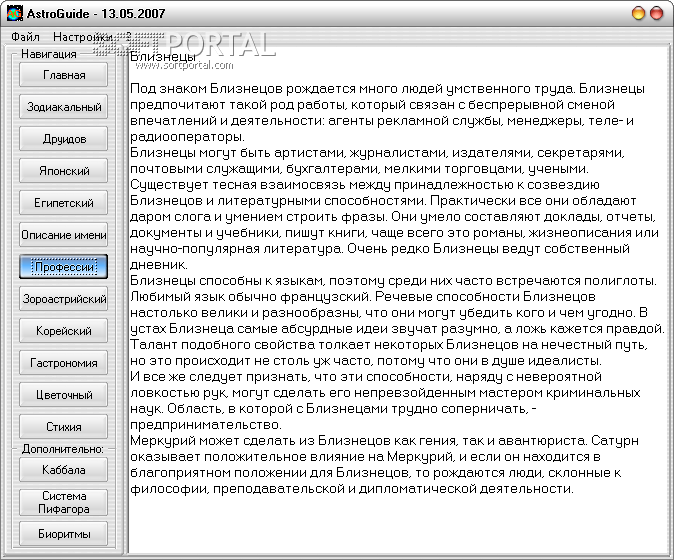
Task: Open the Зороастрийский horoscope
Action: 64,299
